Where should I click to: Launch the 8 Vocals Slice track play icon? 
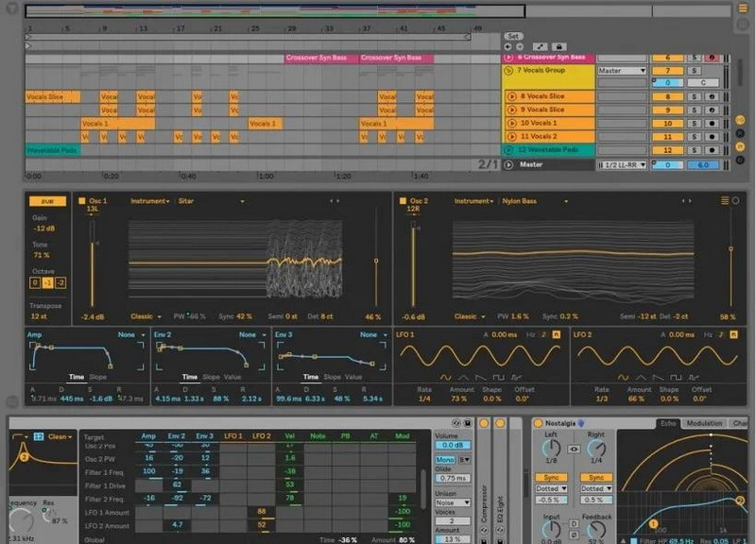point(512,96)
